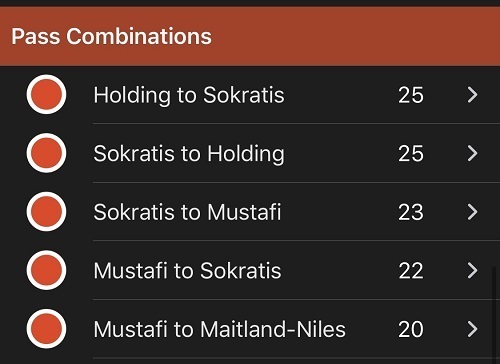Click the chevron on Sokratis to Mustafi row
Viewport: 500px width, 364px height.
(x=473, y=212)
